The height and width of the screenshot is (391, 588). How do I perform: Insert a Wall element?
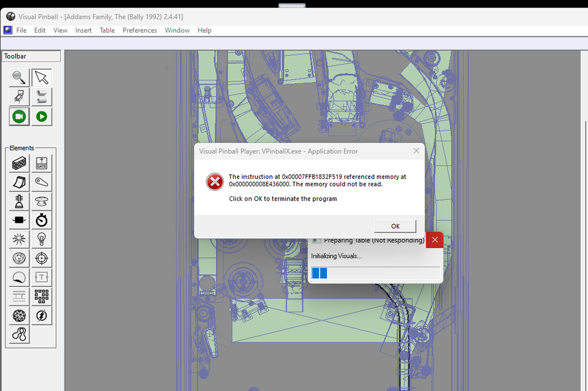18,163
